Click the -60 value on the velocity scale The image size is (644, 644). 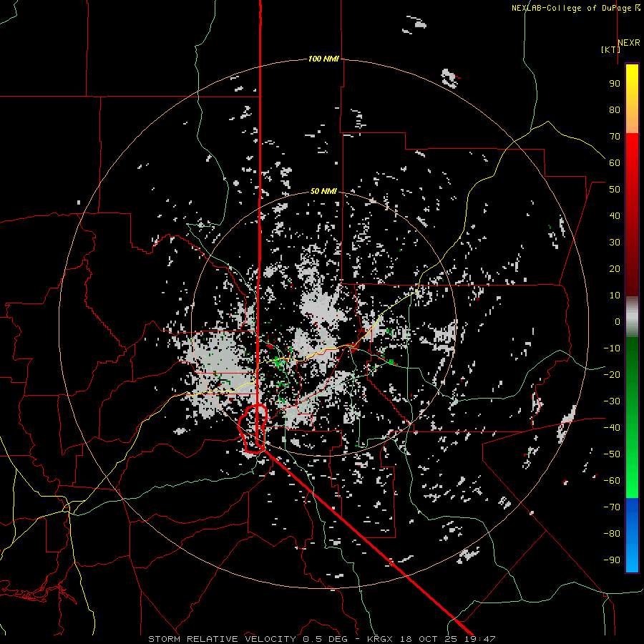[x=612, y=481]
